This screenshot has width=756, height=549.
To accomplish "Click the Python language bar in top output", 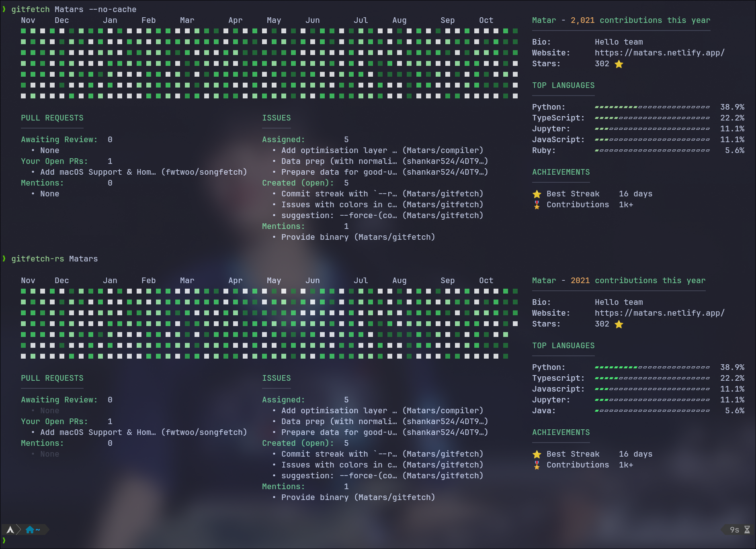I will coord(652,107).
